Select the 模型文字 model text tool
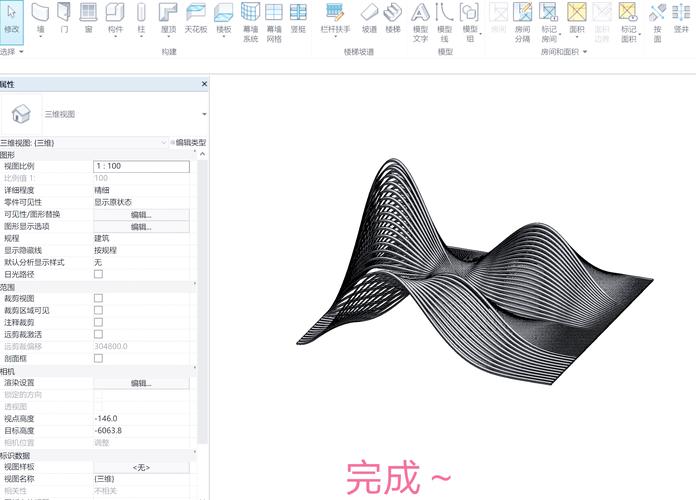Screen dimensions: 696x500 pos(420,18)
